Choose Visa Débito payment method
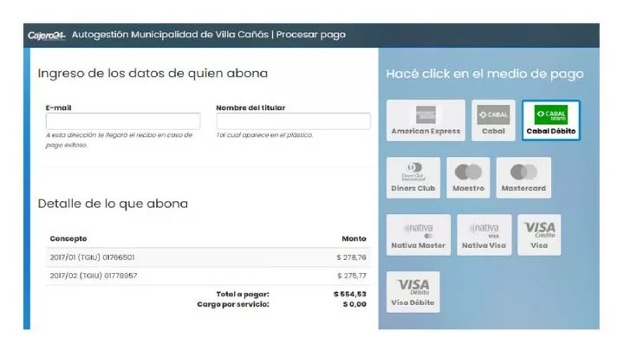 413,292
